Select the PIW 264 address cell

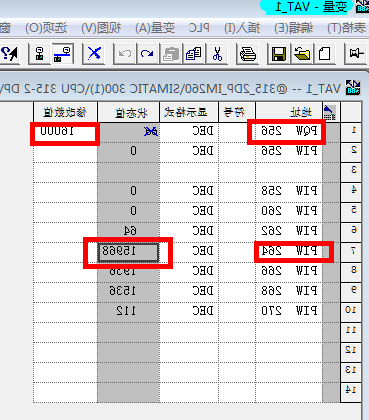coord(289,252)
